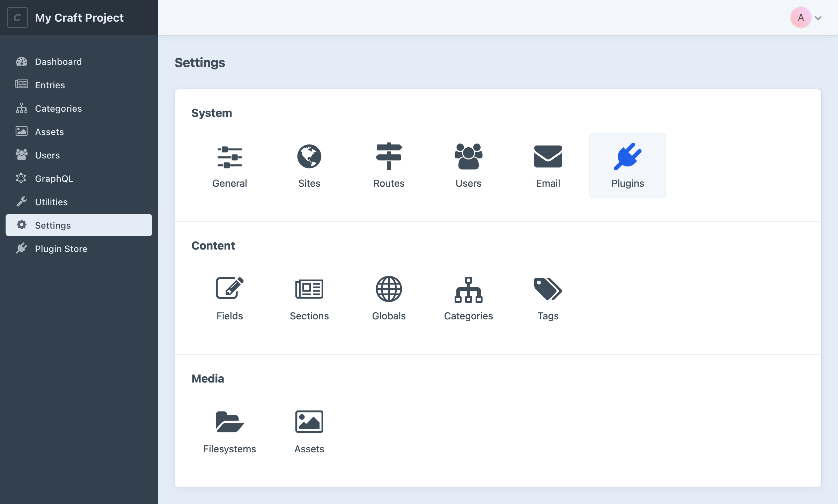Click the Craft 'C' logo icon

(17, 17)
